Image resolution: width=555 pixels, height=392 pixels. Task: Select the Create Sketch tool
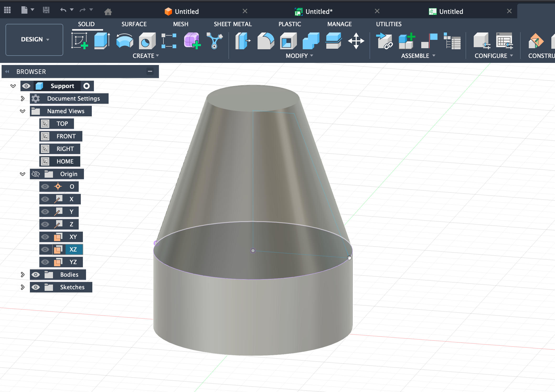click(x=79, y=41)
